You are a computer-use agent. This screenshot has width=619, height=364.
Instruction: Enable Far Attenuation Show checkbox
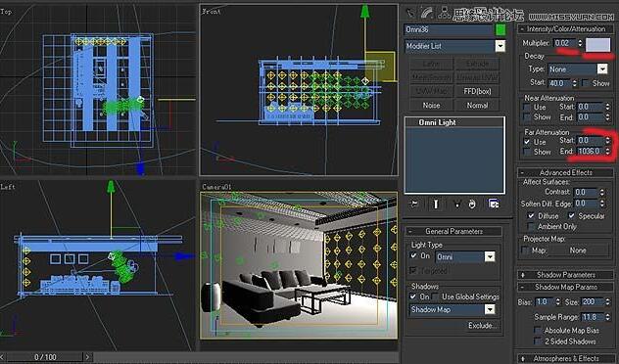pyautogui.click(x=527, y=152)
